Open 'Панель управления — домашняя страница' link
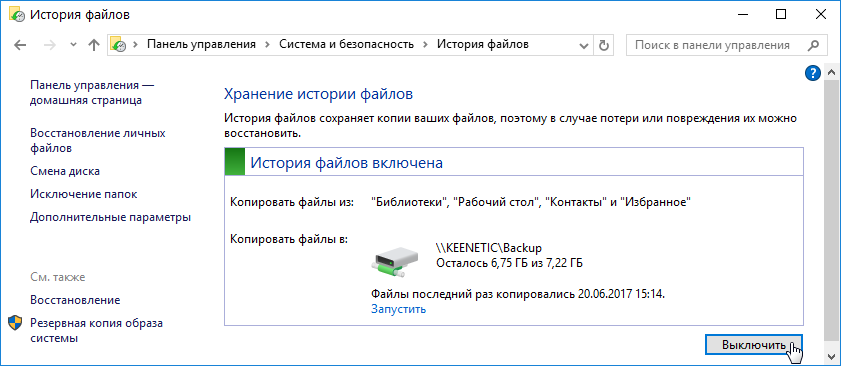The image size is (841, 366). [x=92, y=92]
